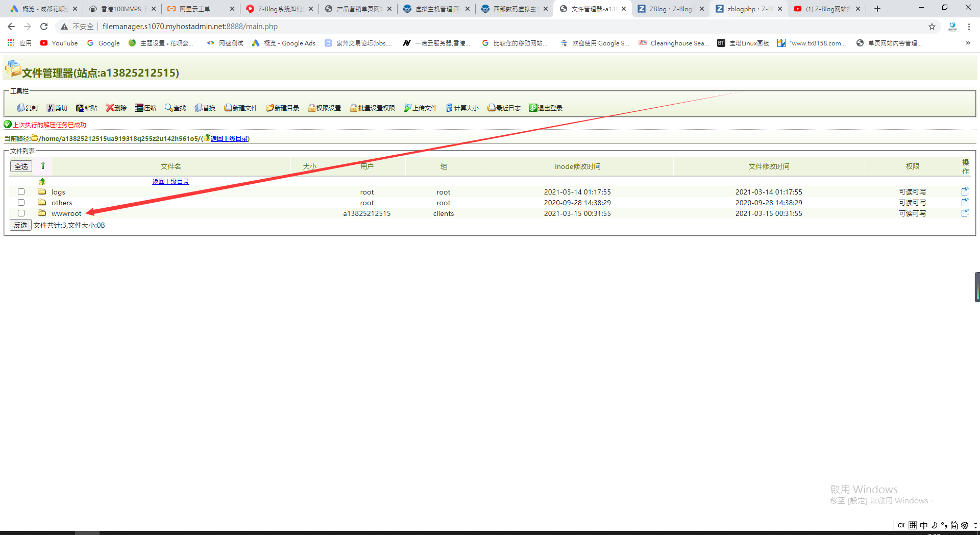The height and width of the screenshot is (535, 980).
Task: Click the 复制 (Copy) toolbar icon
Action: tap(21, 108)
